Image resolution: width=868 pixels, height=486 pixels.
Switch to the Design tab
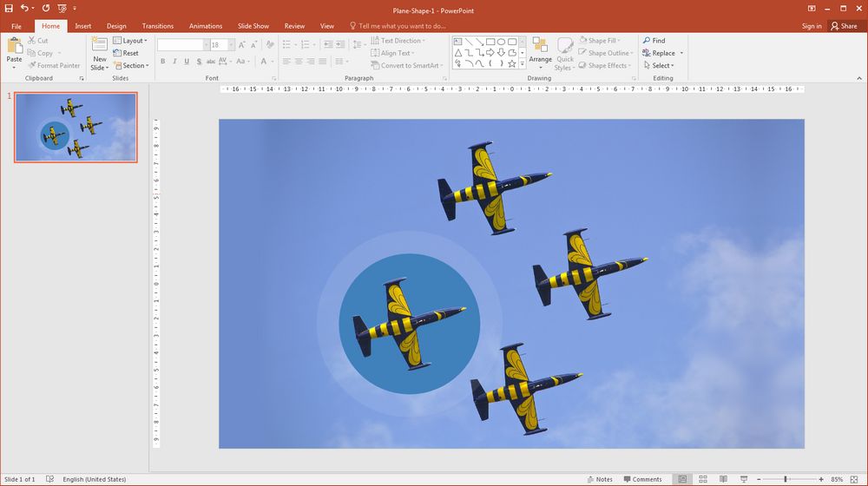pyautogui.click(x=116, y=26)
